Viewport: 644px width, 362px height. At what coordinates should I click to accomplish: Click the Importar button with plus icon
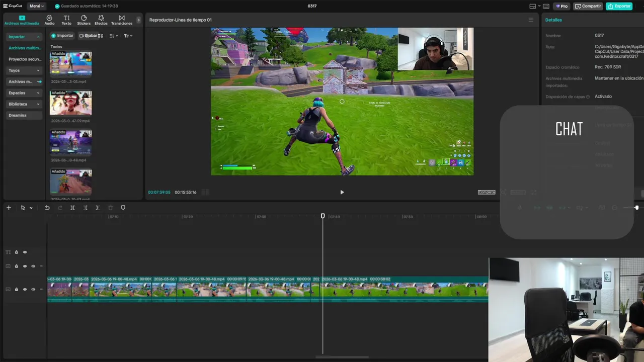click(62, 36)
